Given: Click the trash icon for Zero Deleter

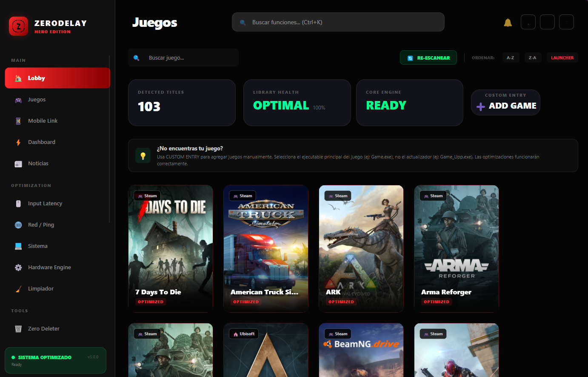Looking at the screenshot, I should 18,329.
